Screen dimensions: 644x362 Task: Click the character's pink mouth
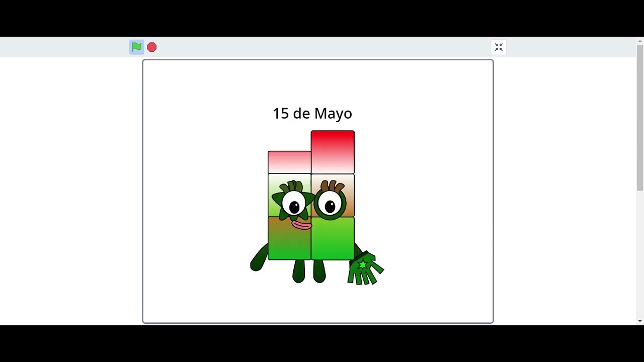301,225
